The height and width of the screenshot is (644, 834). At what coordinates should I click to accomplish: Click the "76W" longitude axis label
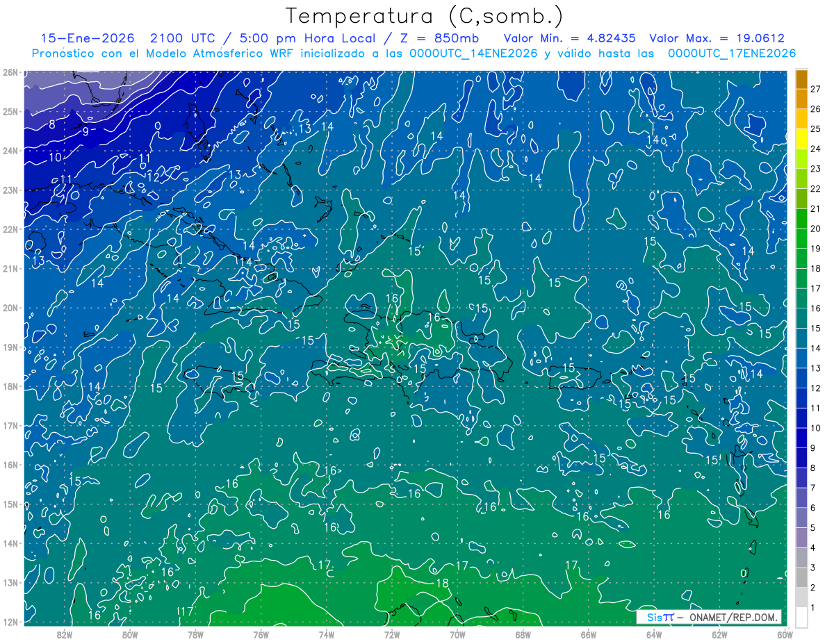261,634
